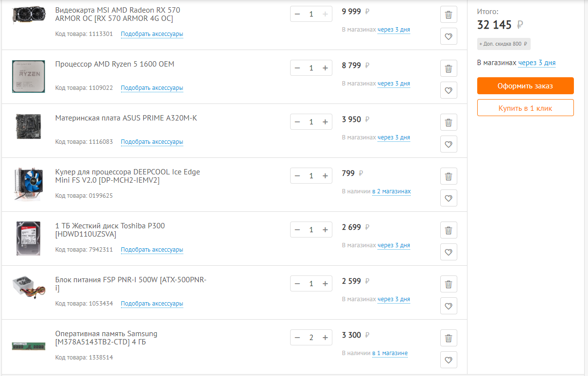The image size is (588, 376).
Task: Add AMD Ryzen 5 1600 to favorites
Action: coord(449,90)
